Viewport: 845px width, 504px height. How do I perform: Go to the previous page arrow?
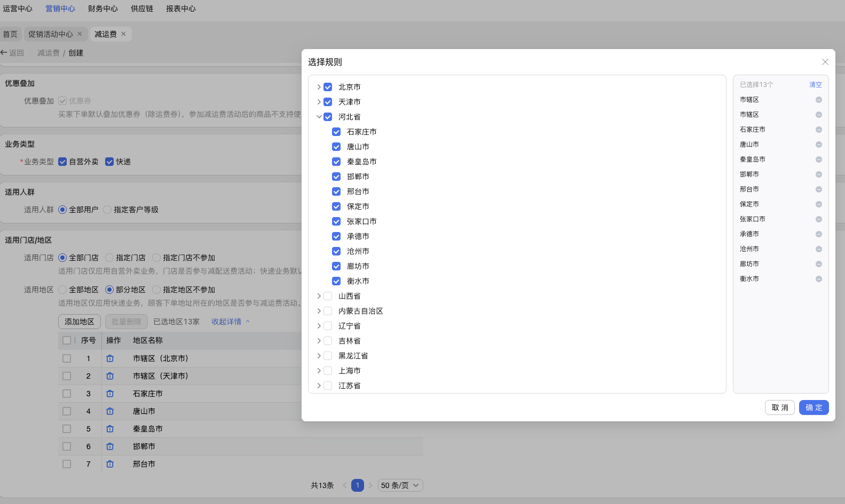[x=345, y=485]
